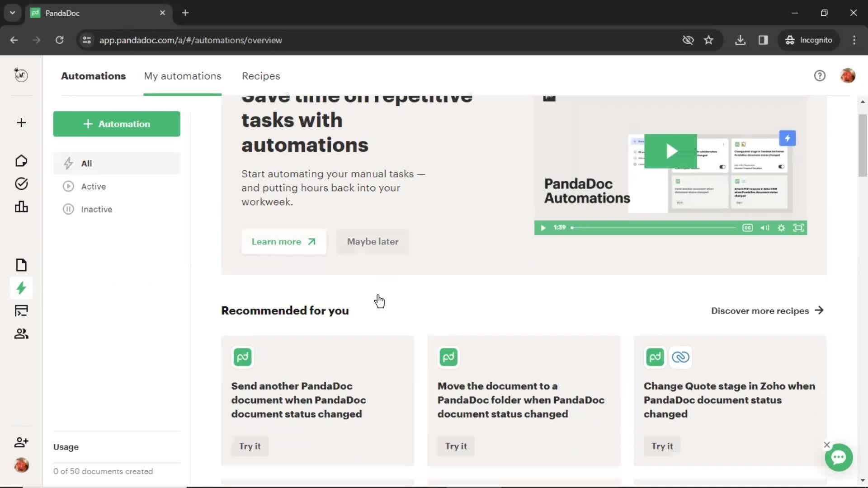868x488 pixels.
Task: Click Try it on first recipe card
Action: point(249,446)
